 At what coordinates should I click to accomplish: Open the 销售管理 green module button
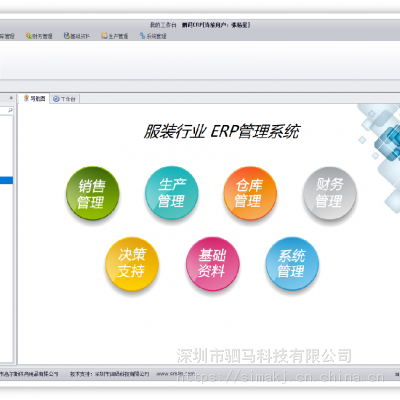tap(93, 193)
